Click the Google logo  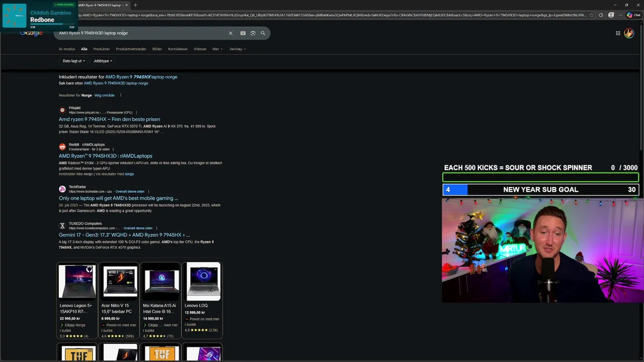point(31,33)
